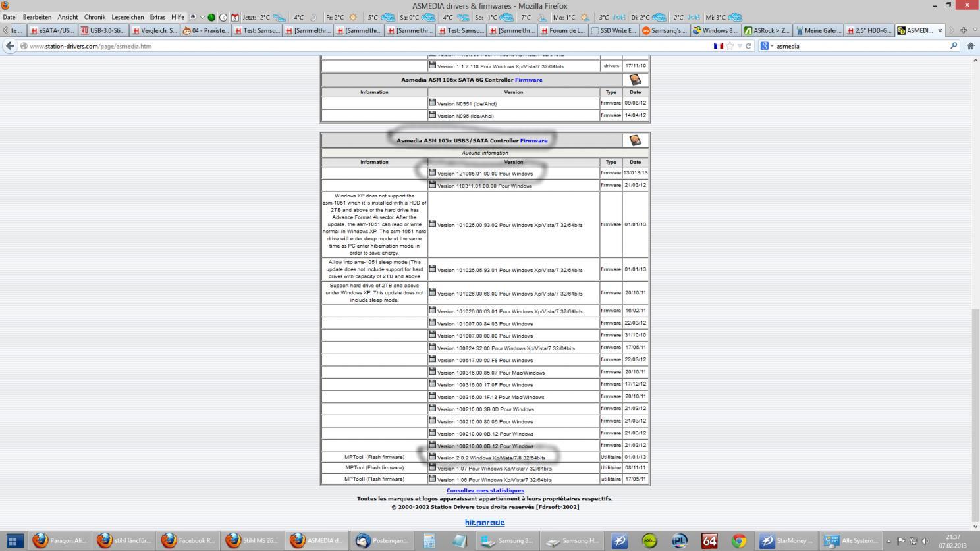
Task: Open the list-all-tabs dropdown arrow
Action: [x=974, y=30]
